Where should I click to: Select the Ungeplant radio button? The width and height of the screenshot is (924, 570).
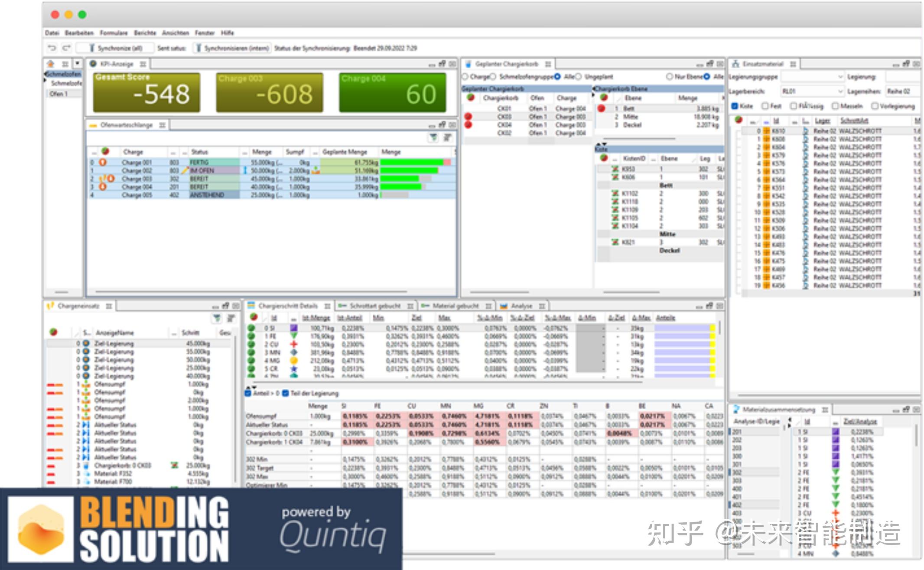(x=578, y=77)
